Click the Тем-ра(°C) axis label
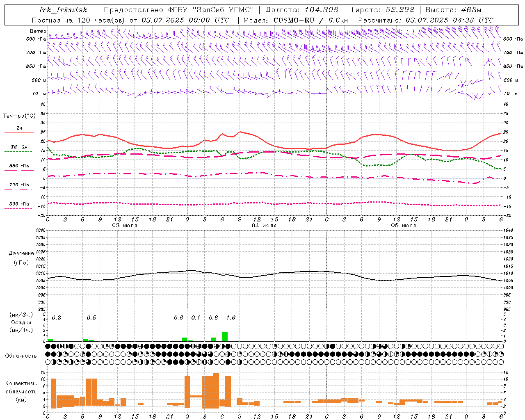The width and height of the screenshot is (525, 420). 19,116
